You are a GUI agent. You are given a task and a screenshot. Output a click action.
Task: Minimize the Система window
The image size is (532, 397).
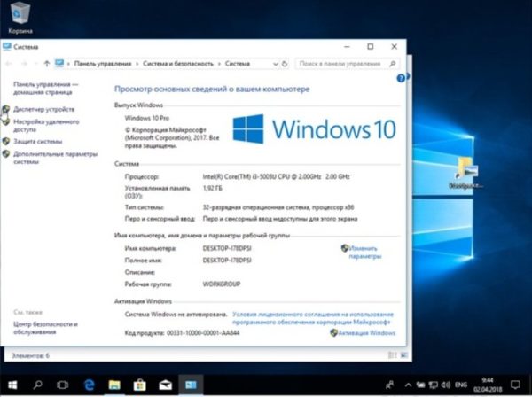click(347, 46)
